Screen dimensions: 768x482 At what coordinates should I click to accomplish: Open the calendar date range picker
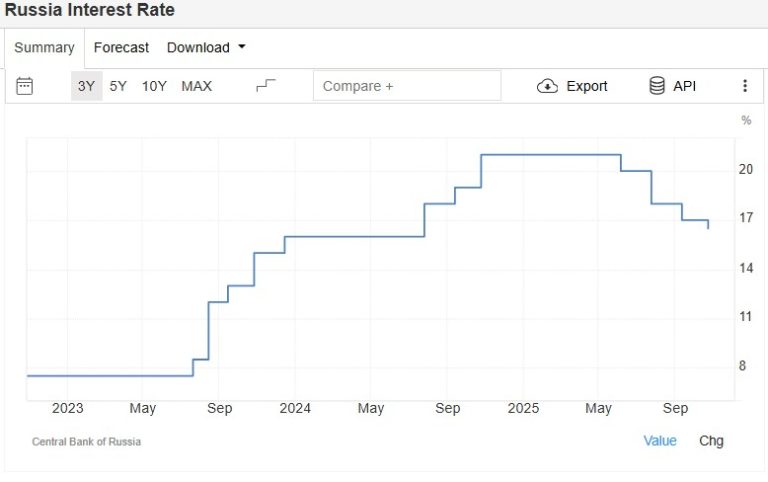point(24,86)
